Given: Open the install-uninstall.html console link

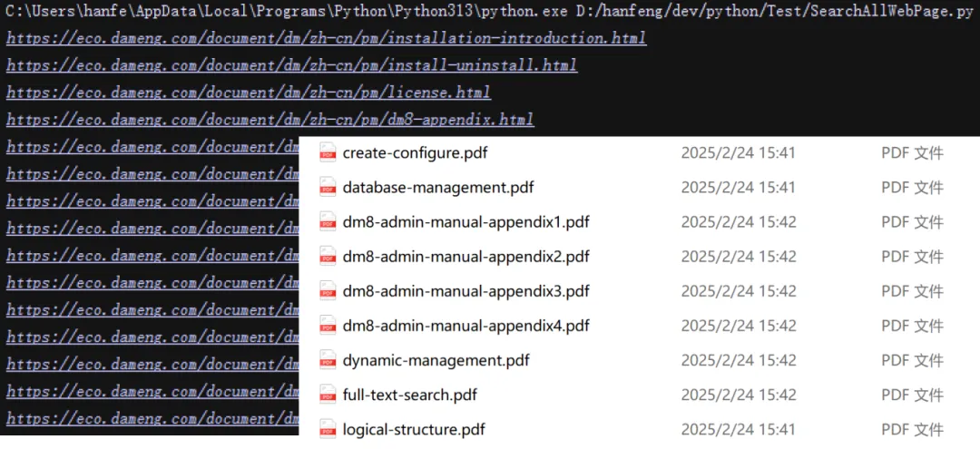Looking at the screenshot, I should [x=292, y=65].
